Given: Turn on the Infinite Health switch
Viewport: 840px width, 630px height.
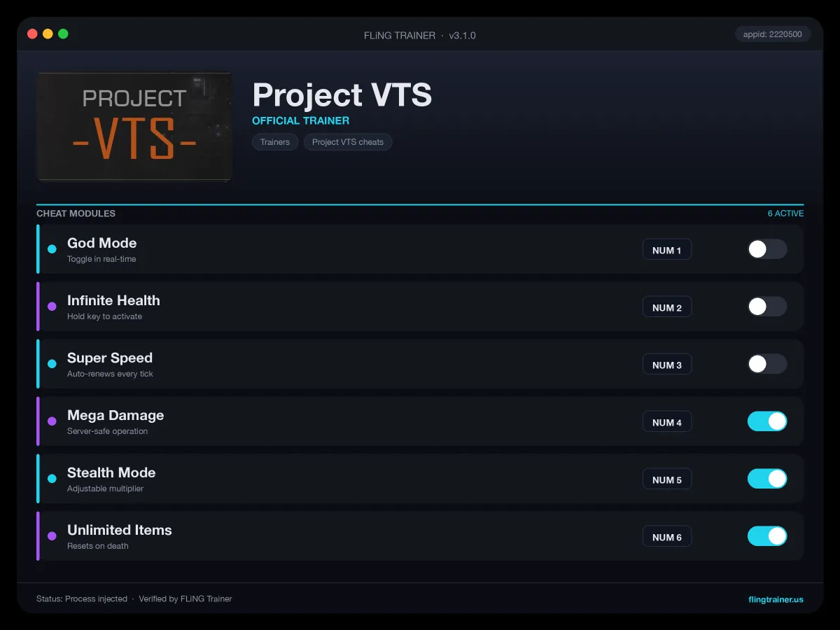Looking at the screenshot, I should (767, 307).
